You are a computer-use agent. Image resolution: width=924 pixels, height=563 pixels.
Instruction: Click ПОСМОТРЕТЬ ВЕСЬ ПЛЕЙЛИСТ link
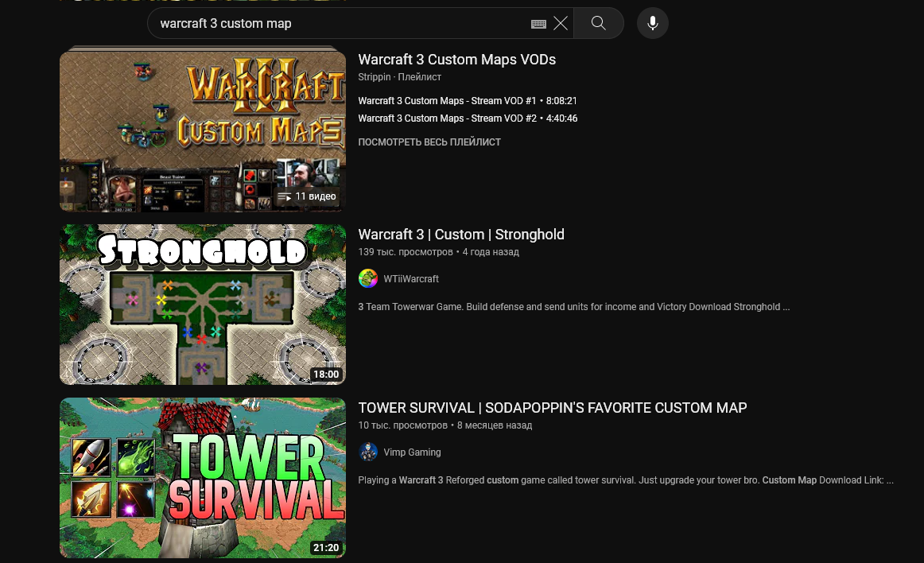(x=429, y=142)
